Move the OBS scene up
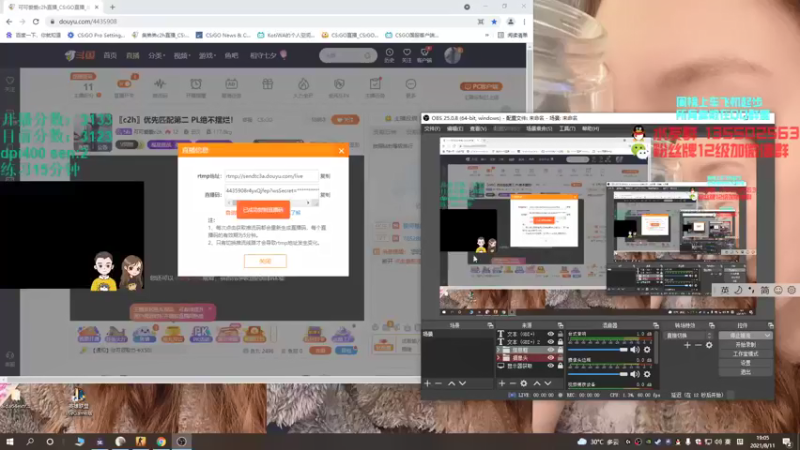The width and height of the screenshot is (800, 450). click(452, 383)
